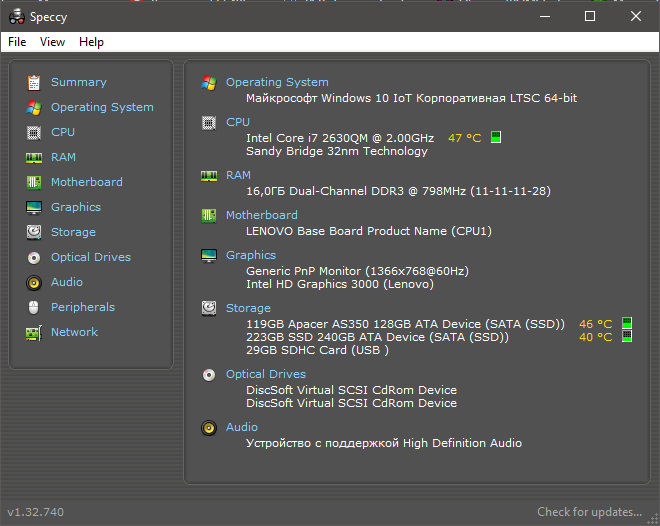The image size is (660, 526).
Task: Click the Storage hard drive icon in sidebar
Action: (x=34, y=232)
